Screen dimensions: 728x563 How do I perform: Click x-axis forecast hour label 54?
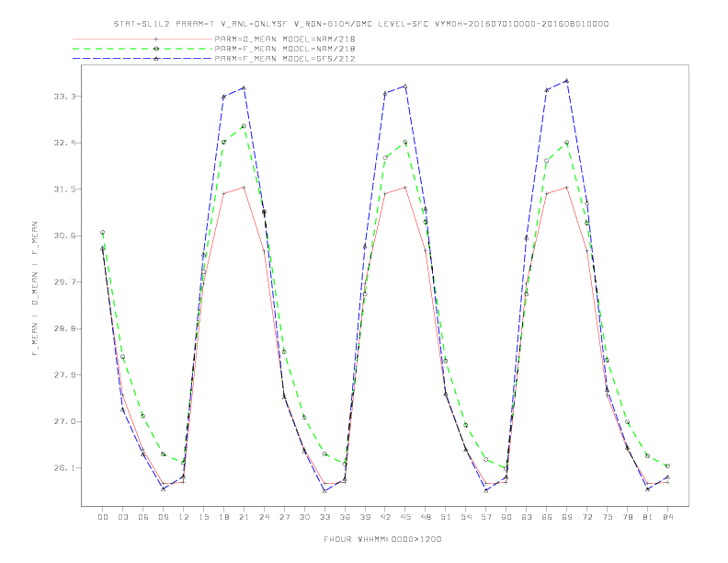coord(466,517)
